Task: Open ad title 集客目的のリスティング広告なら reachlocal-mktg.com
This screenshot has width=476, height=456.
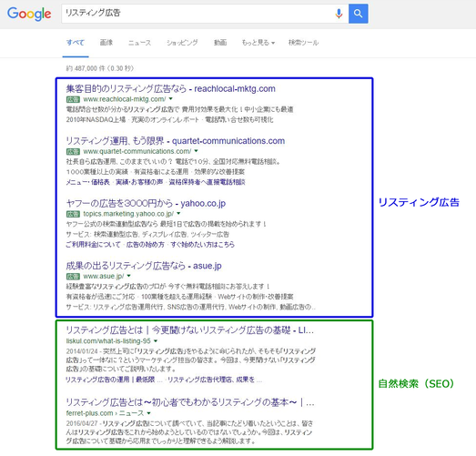Action: pos(170,88)
